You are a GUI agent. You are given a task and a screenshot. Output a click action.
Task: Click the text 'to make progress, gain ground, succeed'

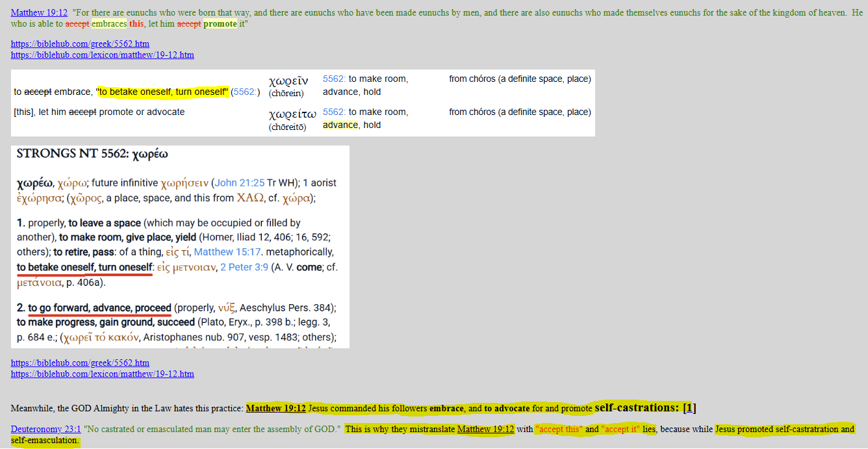point(106,322)
